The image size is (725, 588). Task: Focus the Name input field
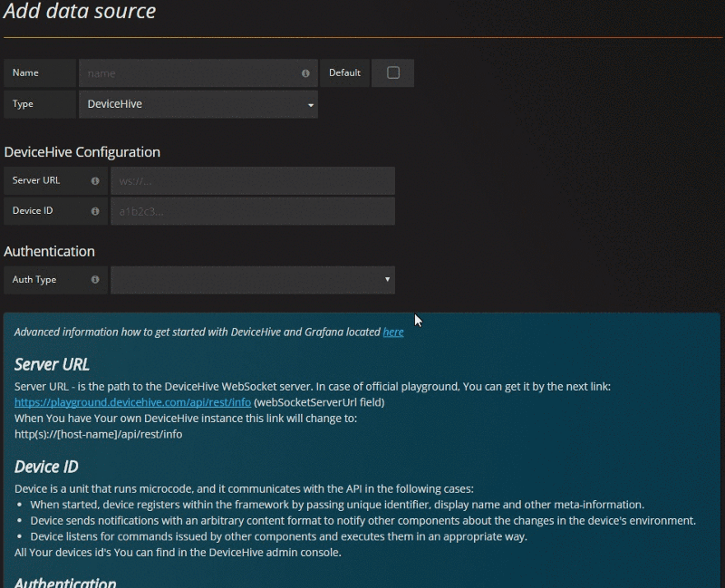198,73
